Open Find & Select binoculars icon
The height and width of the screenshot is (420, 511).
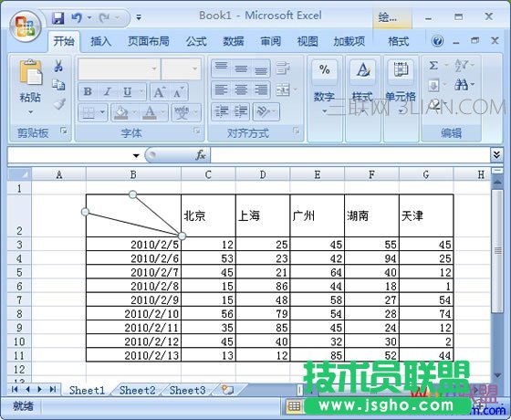tap(462, 85)
